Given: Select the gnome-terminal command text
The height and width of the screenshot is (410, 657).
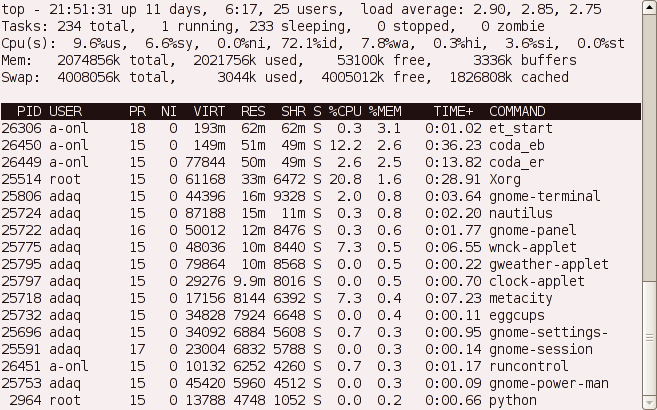Looking at the screenshot, I should (545, 196).
